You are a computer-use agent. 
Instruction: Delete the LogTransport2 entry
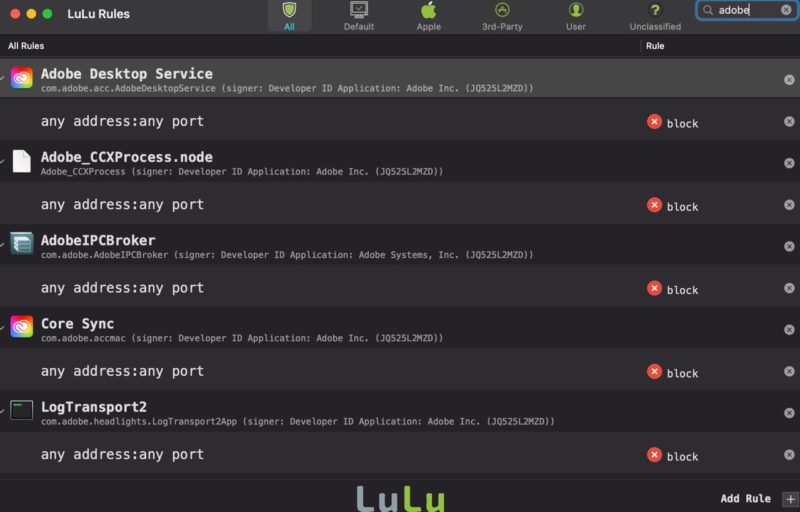[x=789, y=413]
